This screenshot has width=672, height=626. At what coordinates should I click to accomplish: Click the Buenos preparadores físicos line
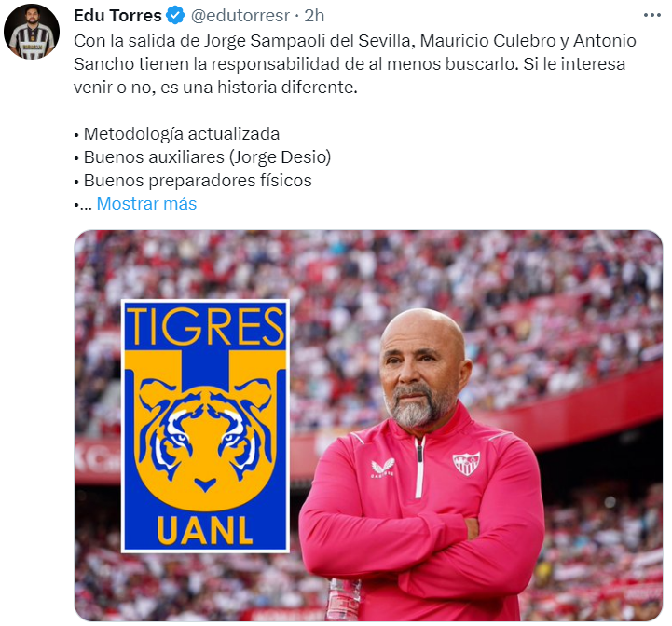[193, 181]
